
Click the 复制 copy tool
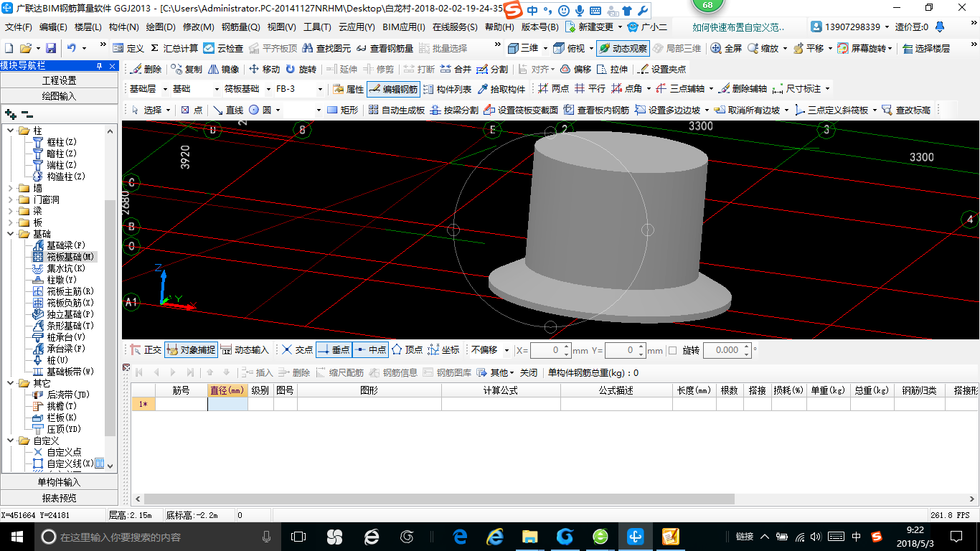187,70
